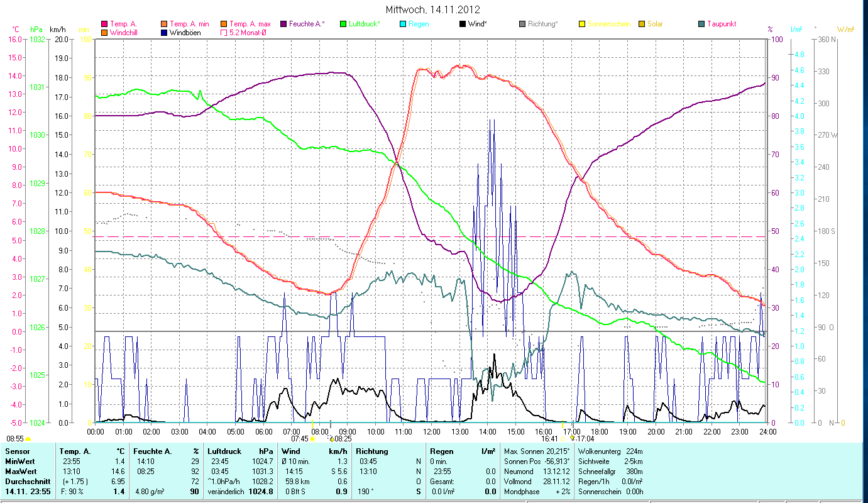Screen dimensions: 868x503
Task: Click the timestamp 14.11. 23:55
Action: coord(27,492)
